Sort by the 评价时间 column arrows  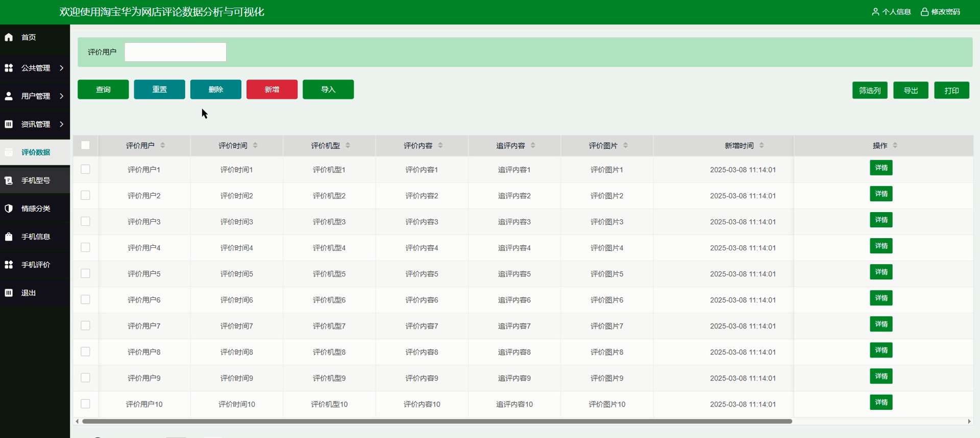255,145
